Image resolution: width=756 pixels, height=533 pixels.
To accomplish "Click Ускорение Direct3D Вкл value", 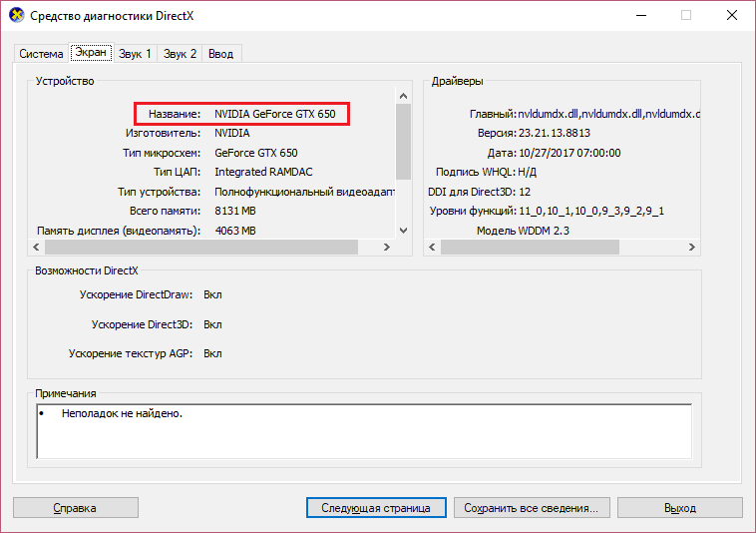I will pos(212,324).
